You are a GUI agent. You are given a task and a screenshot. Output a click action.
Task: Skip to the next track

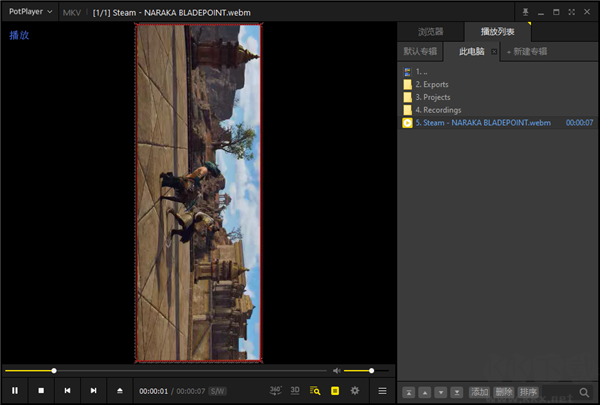tap(93, 390)
